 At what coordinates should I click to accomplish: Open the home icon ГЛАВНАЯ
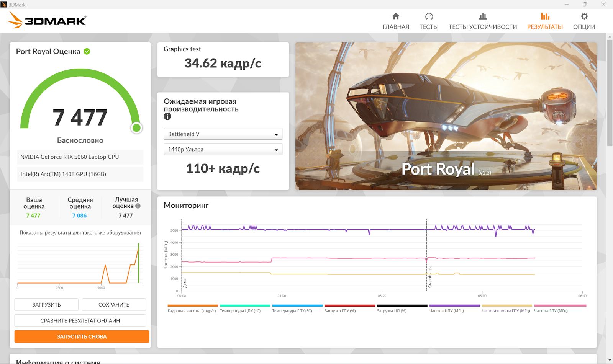click(396, 16)
